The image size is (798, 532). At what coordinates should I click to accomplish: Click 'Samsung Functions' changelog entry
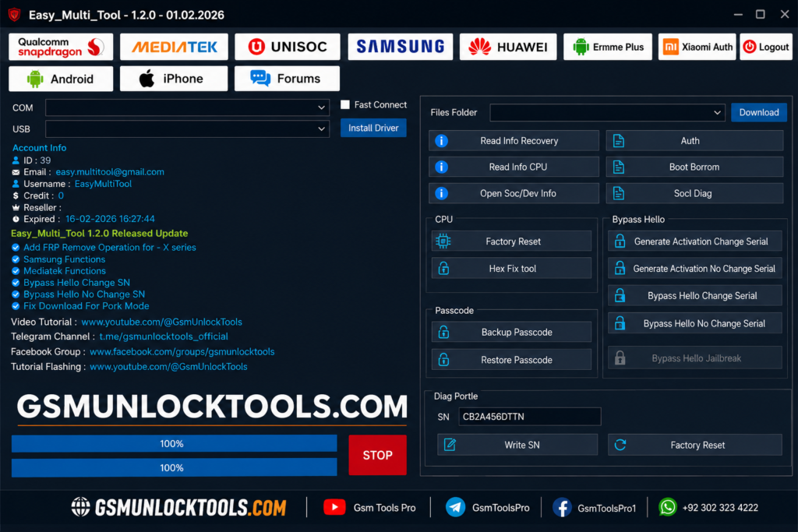click(x=64, y=259)
